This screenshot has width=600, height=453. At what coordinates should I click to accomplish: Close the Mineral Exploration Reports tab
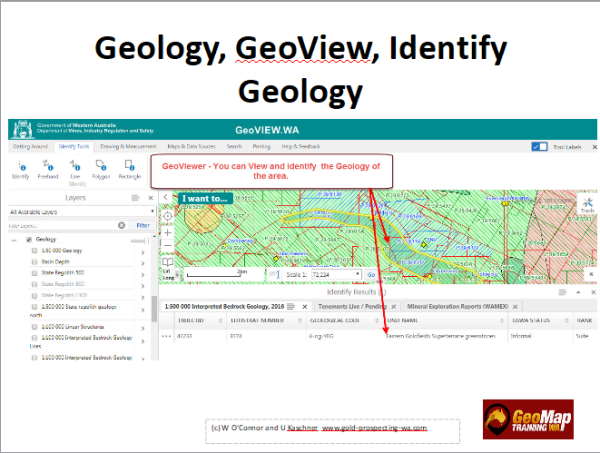click(x=515, y=306)
